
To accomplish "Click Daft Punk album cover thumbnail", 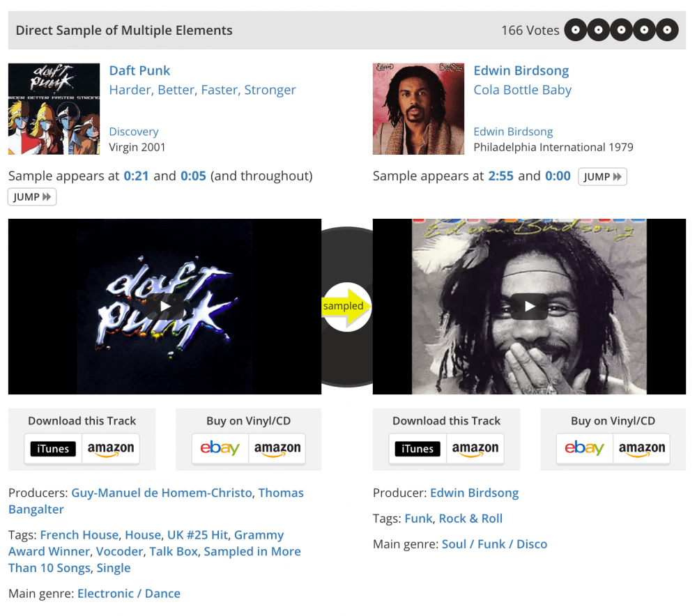I will point(54,109).
